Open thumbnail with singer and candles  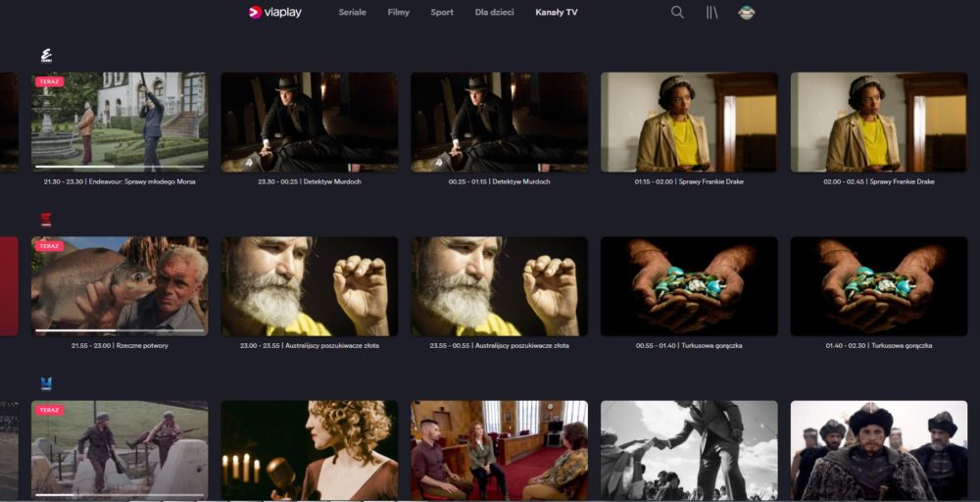[x=310, y=449]
